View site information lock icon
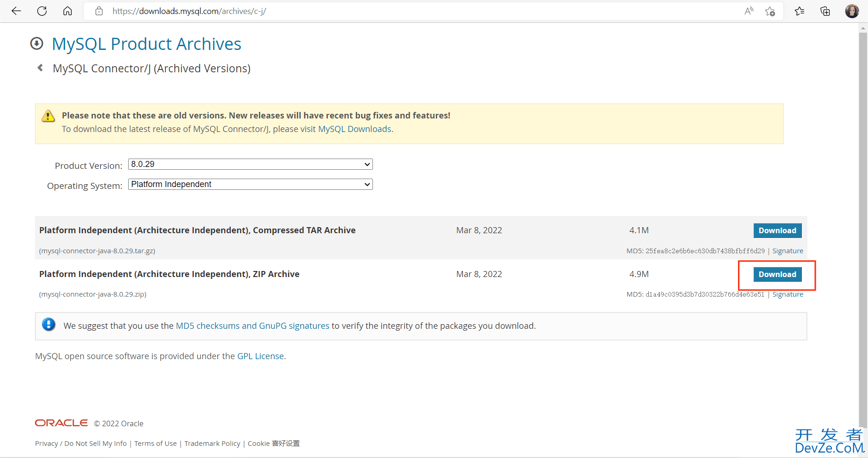This screenshot has height=458, width=868. [x=99, y=11]
